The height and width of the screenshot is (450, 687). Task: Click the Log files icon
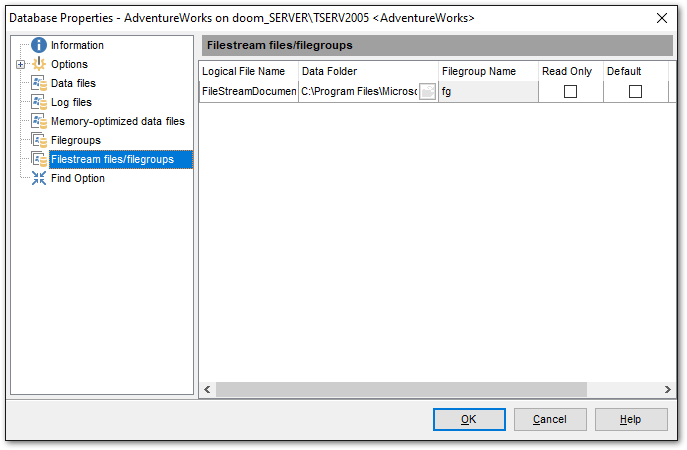click(39, 102)
